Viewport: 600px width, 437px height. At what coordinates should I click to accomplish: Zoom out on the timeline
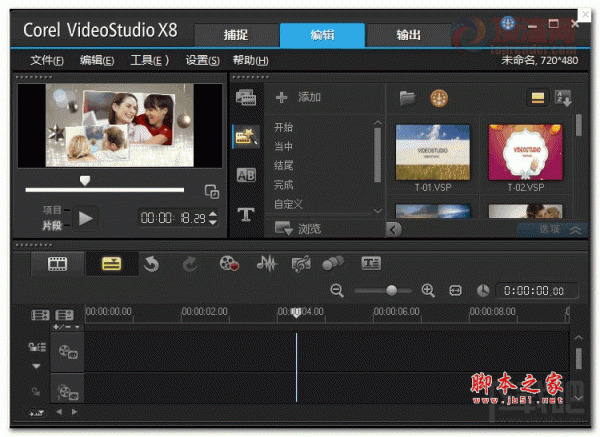pyautogui.click(x=337, y=291)
